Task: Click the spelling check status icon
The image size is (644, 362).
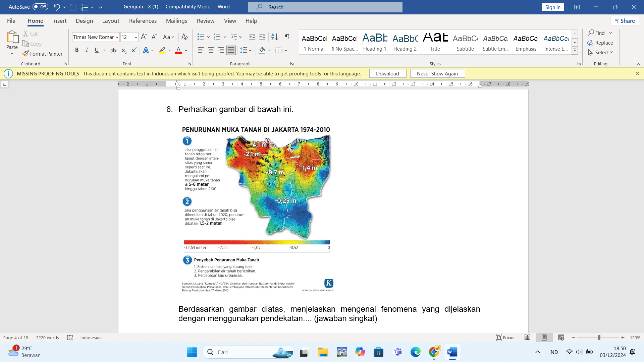Action: (x=70, y=338)
